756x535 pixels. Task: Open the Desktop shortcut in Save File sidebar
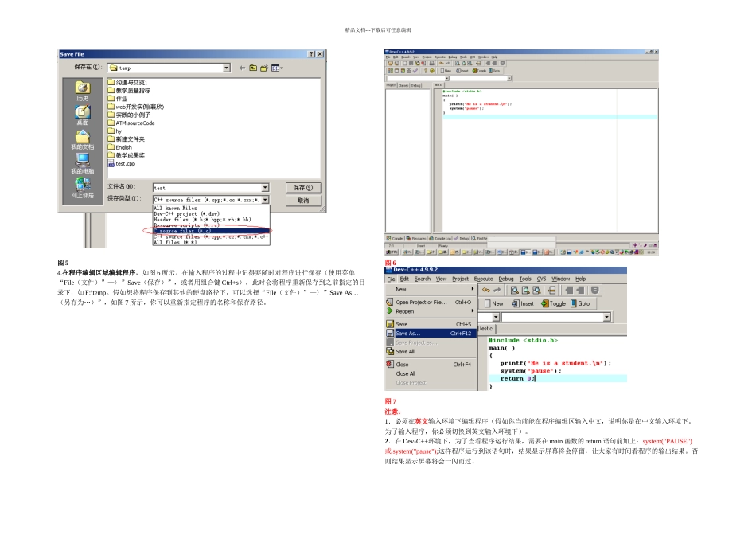tap(83, 115)
